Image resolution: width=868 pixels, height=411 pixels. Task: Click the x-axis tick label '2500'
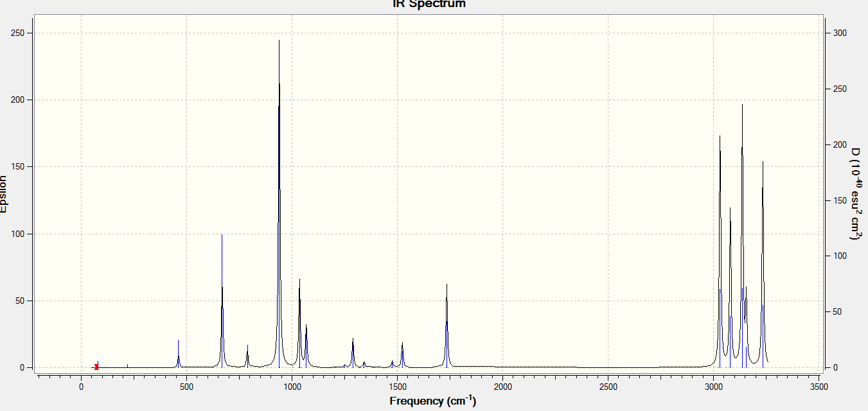608,387
